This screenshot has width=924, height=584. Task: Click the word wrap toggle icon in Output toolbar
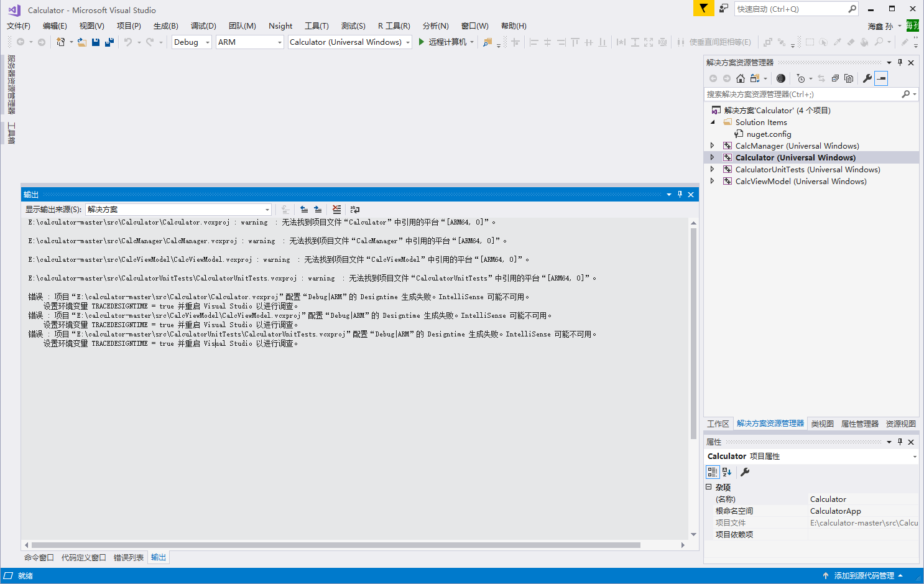354,210
